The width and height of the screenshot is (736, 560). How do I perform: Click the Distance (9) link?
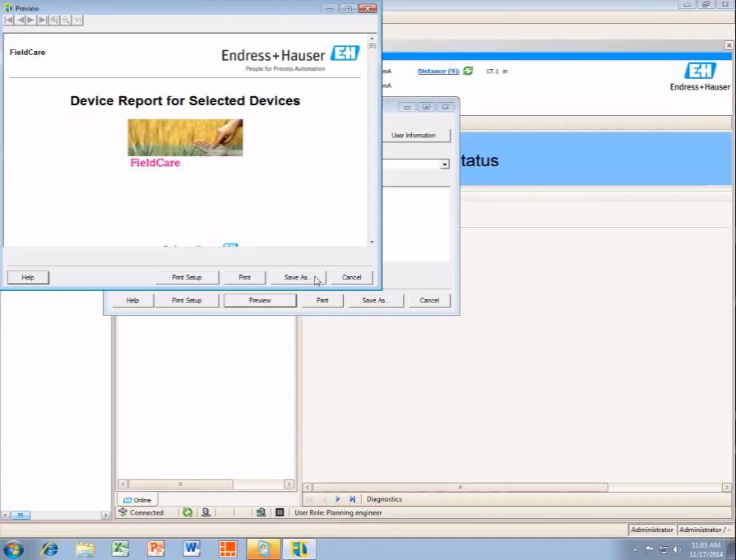click(x=438, y=71)
